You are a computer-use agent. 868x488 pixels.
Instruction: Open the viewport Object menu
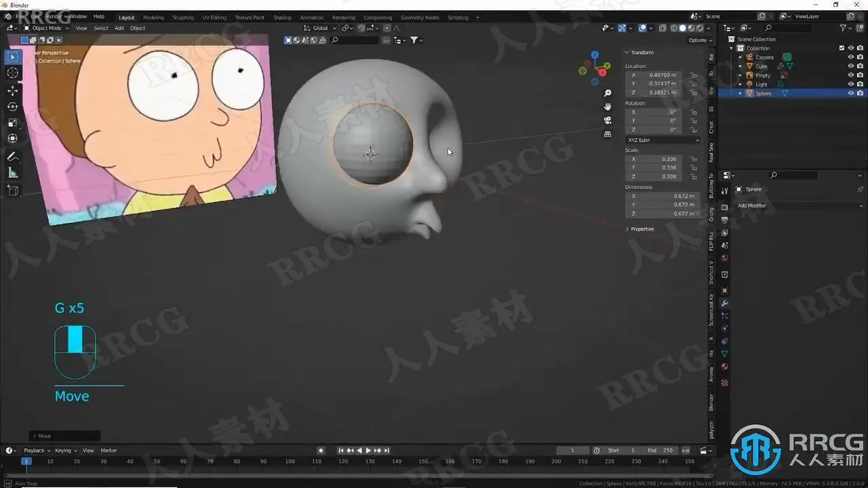click(x=138, y=28)
